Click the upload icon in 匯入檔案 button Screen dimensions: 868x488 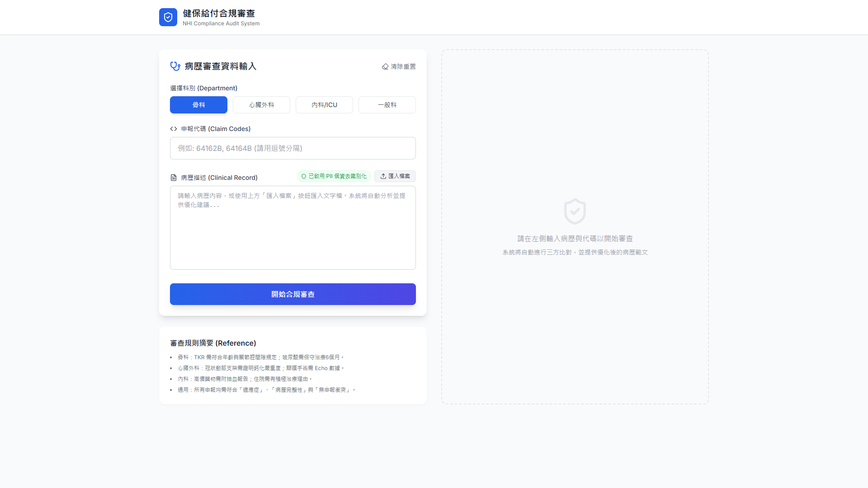coord(383,176)
